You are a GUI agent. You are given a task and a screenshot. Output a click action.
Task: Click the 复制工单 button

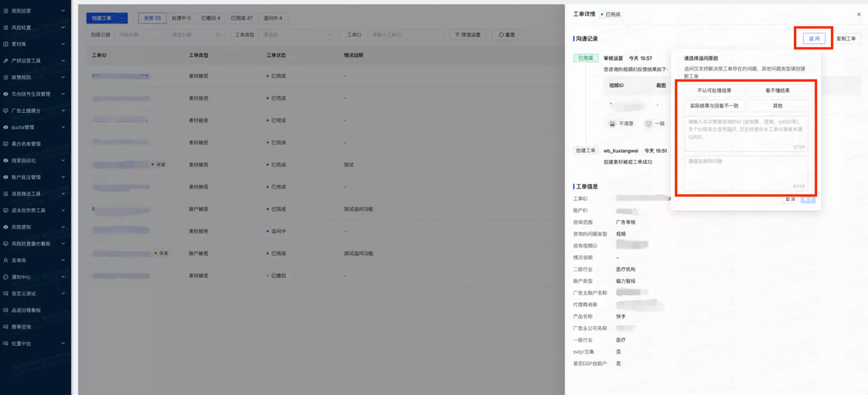pyautogui.click(x=846, y=39)
